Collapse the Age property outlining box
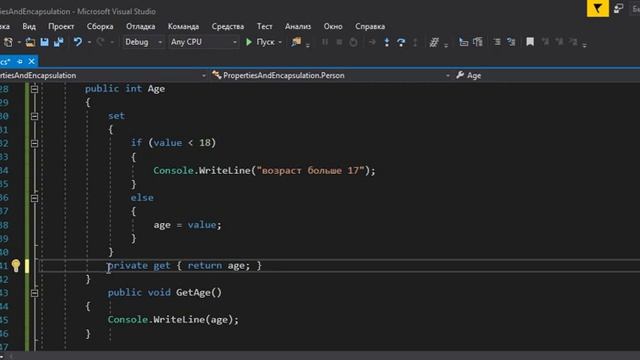Image resolution: width=640 pixels, height=360 pixels. [x=34, y=89]
